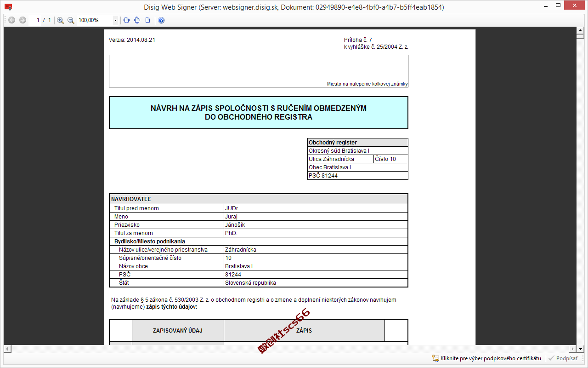Click the certificate icon in status bar
Screen dimensions: 588x368
435,358
